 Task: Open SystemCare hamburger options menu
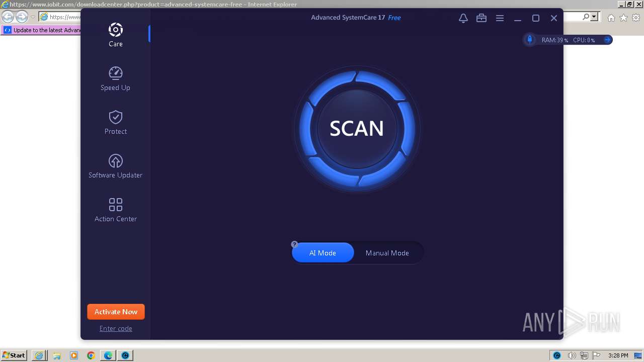click(x=500, y=18)
